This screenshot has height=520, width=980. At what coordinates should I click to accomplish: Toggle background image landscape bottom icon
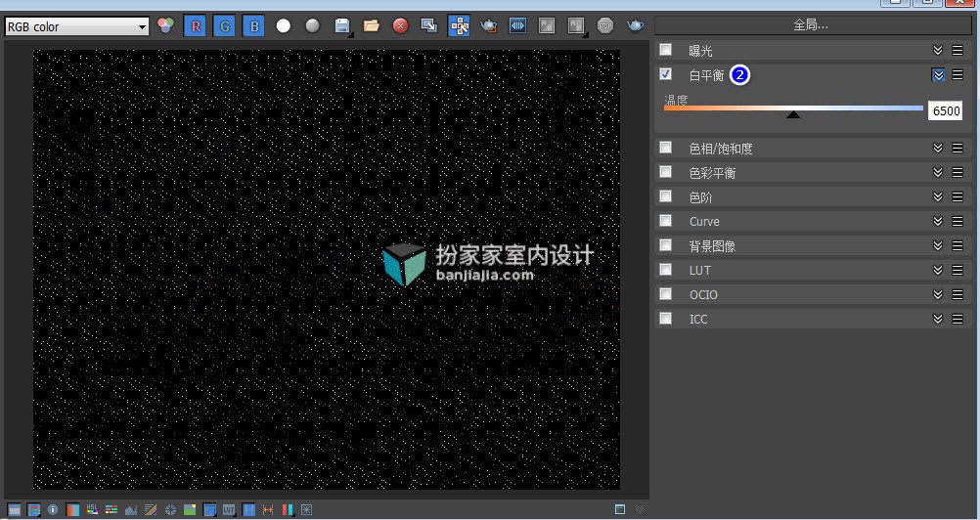190,510
